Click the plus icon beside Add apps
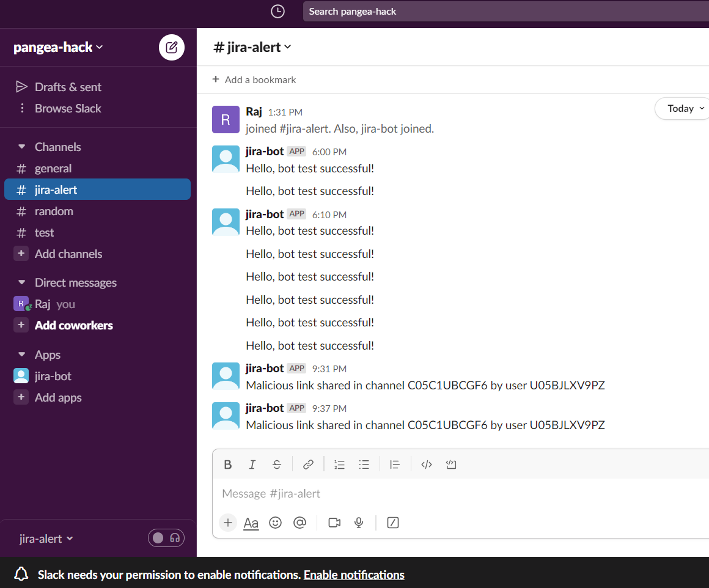The height and width of the screenshot is (588, 709). (21, 397)
